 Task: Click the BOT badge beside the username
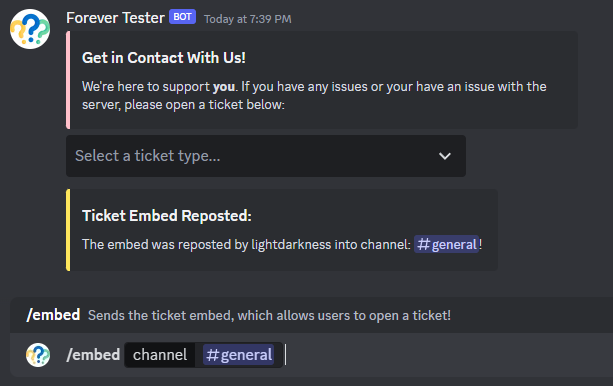tap(182, 17)
